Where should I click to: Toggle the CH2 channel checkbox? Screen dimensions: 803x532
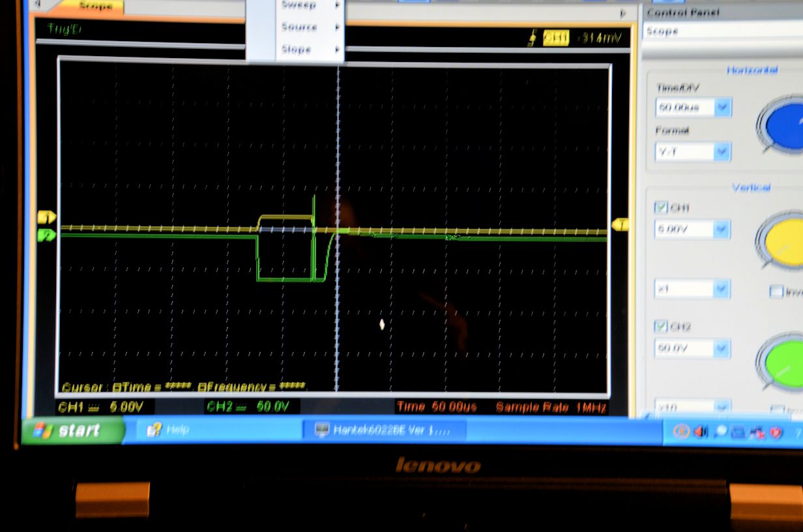coord(662,326)
